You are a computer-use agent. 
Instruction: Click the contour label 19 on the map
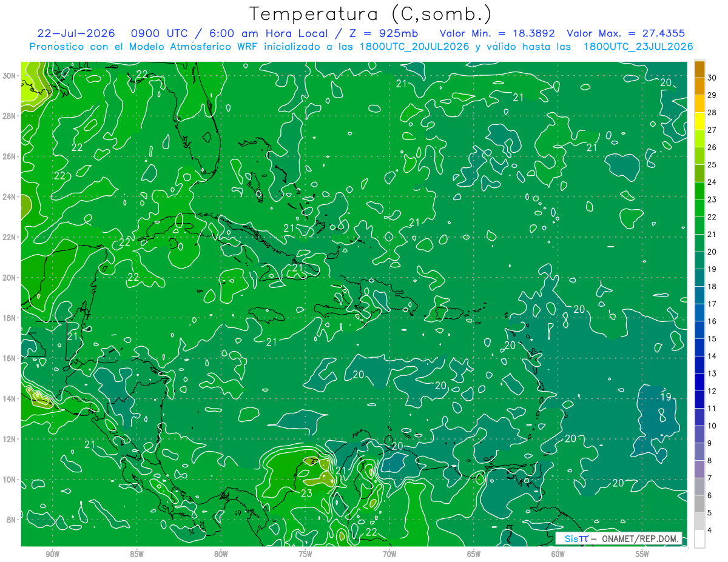coord(666,397)
